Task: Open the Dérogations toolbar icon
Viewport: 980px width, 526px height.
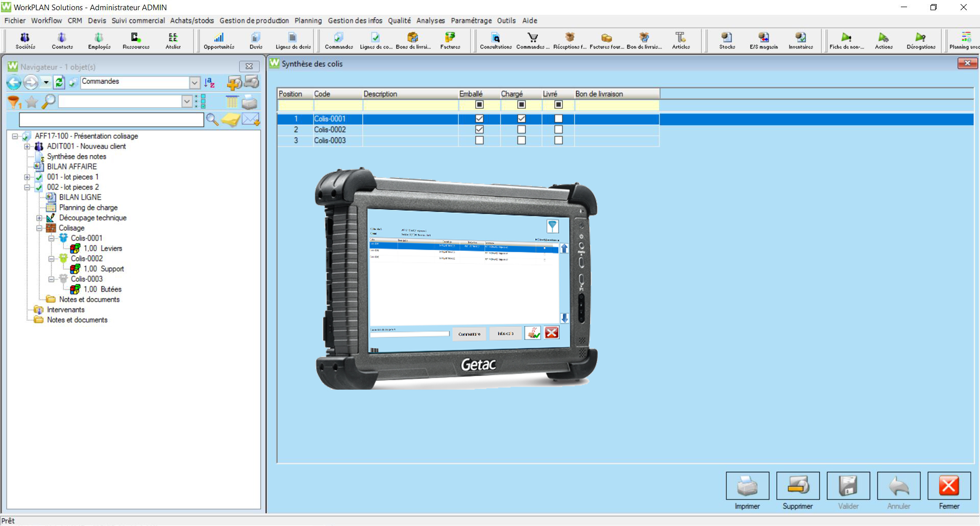Action: (x=920, y=40)
